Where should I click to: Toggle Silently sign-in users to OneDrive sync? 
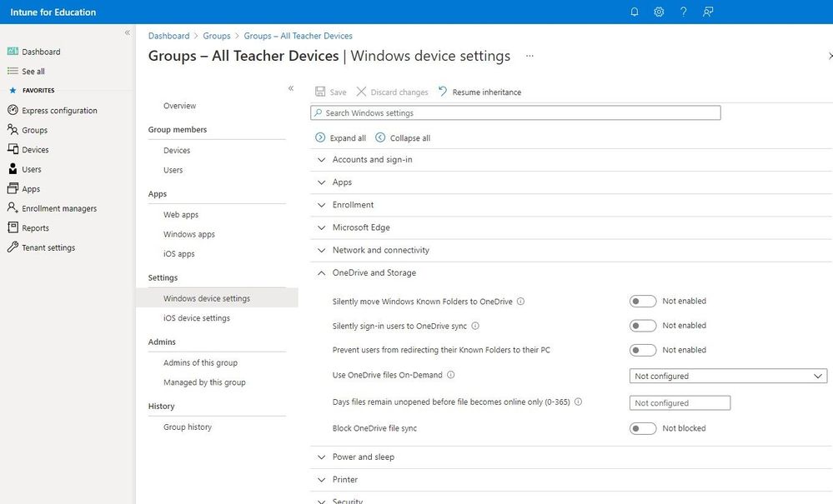(643, 326)
